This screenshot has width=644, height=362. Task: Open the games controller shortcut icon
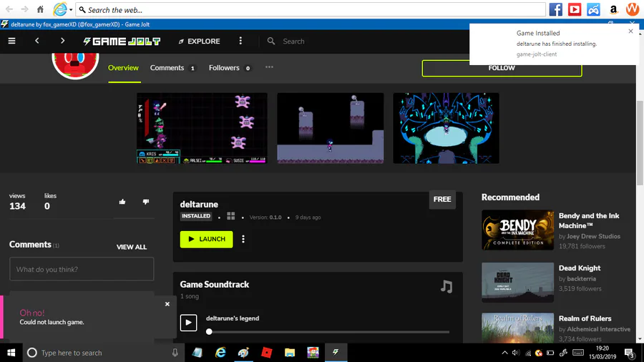point(593,9)
